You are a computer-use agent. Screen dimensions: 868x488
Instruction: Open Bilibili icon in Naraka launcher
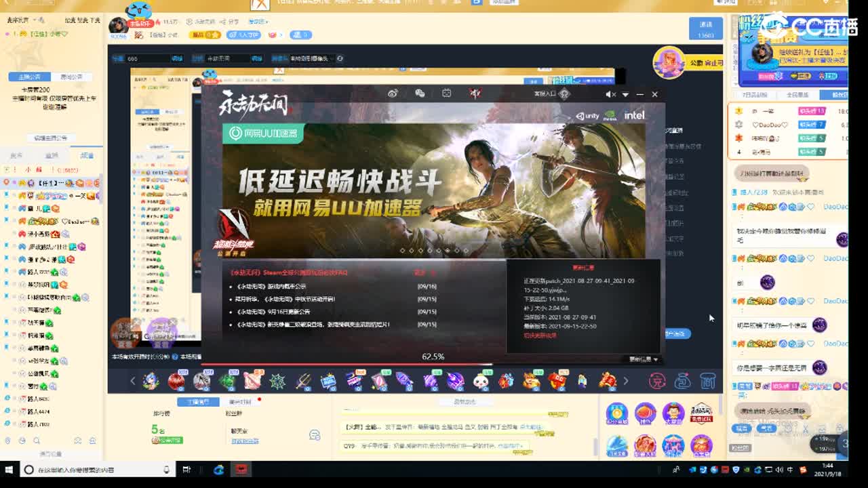446,94
